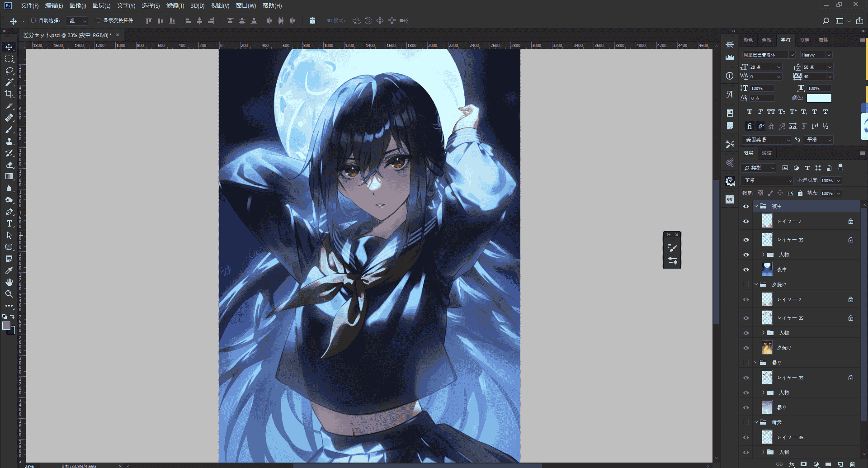The image size is (868, 468).
Task: Select the Horizontal Type tool
Action: coord(9,223)
